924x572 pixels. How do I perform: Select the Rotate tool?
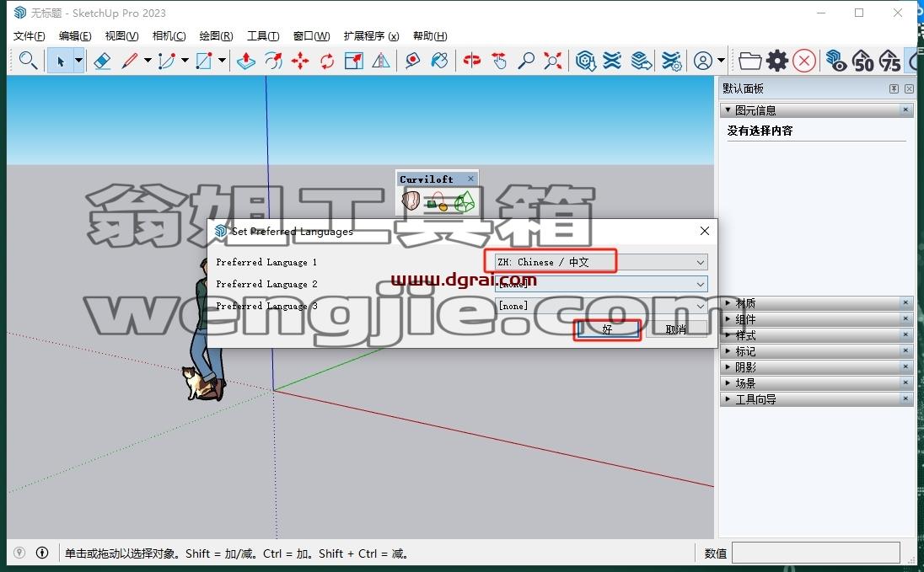tap(327, 61)
